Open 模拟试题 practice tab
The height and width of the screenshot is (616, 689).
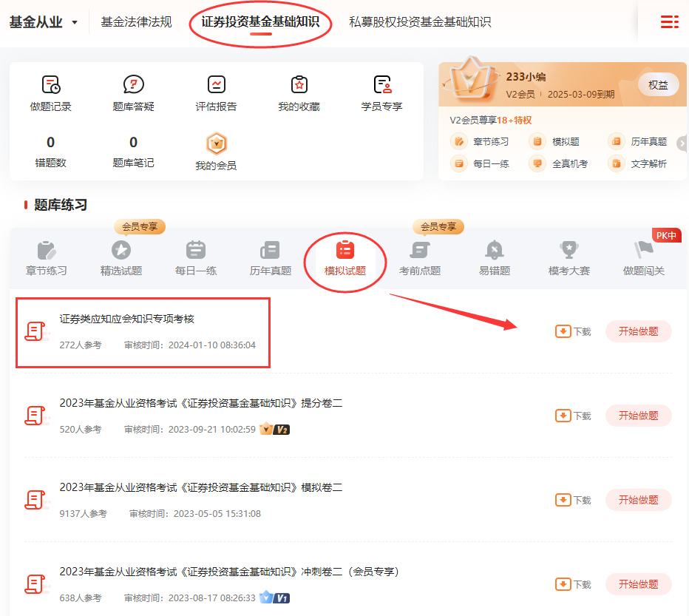tap(345, 259)
